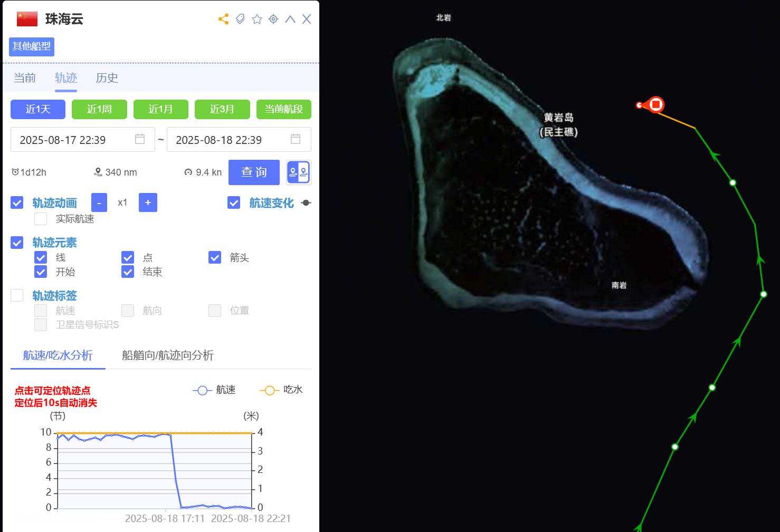Enable the 实际航速 checkbox
Viewport: 780px width, 532px height.
(x=41, y=218)
